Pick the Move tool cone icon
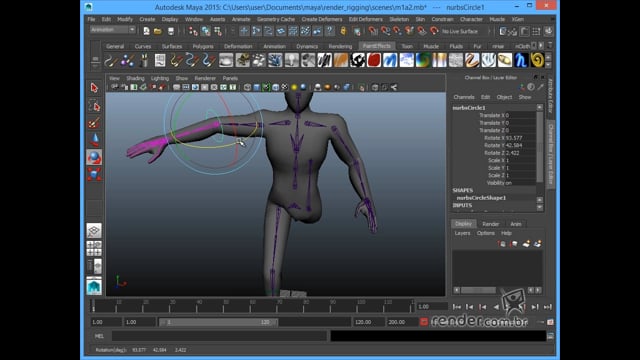Screen dimensions: 640x360 click(94, 140)
